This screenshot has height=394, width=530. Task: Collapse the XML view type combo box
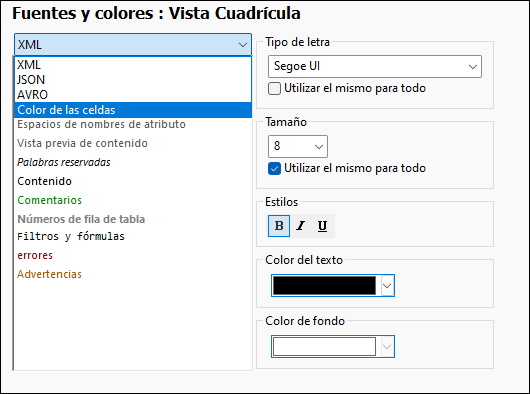click(133, 45)
